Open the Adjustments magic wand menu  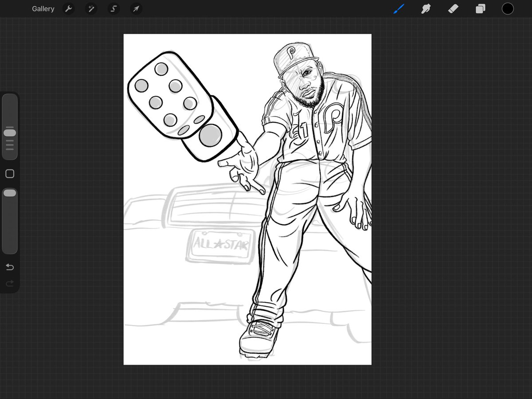click(x=91, y=9)
